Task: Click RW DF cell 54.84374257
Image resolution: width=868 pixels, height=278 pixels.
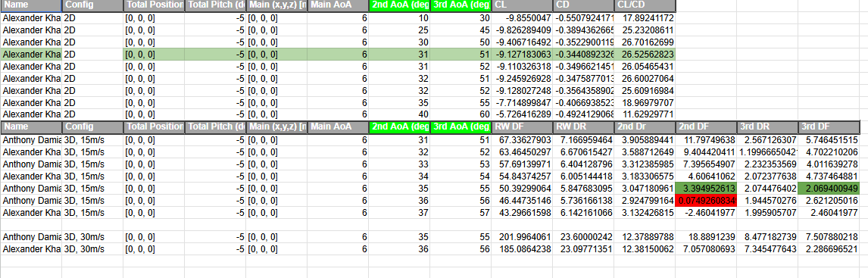Action: click(x=522, y=176)
